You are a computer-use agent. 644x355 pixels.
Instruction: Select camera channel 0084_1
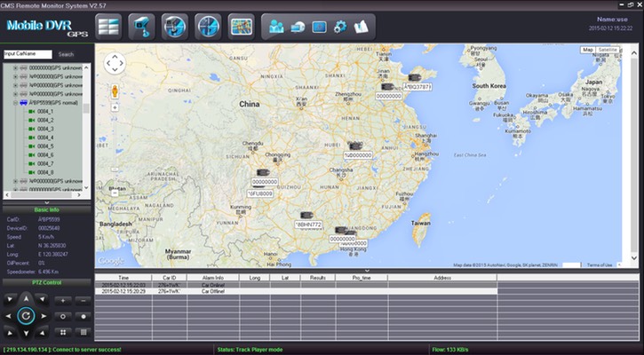[45, 111]
